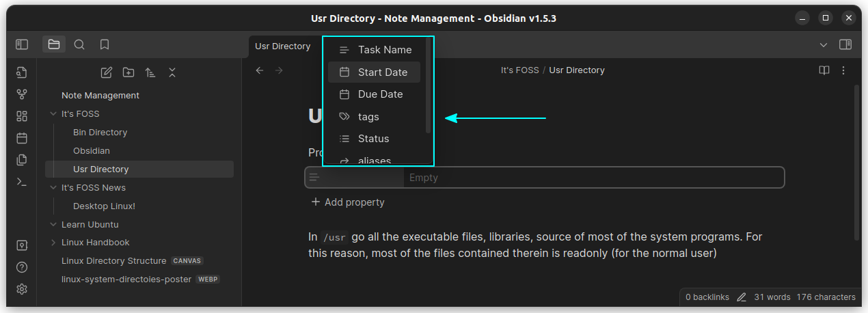Collapse the It's FOSS folder
Screen dimensions: 868x313
point(53,114)
